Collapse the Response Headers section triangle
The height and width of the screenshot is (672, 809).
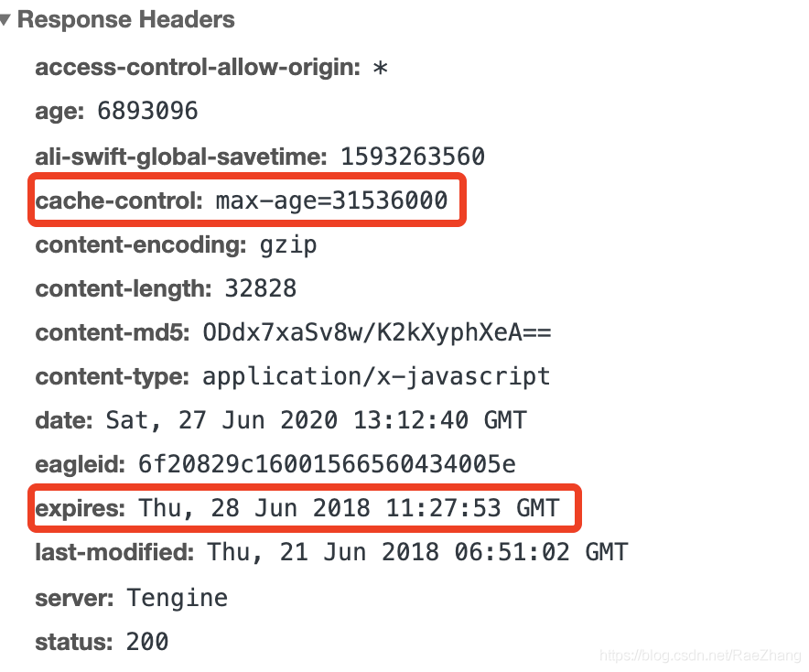point(5,20)
